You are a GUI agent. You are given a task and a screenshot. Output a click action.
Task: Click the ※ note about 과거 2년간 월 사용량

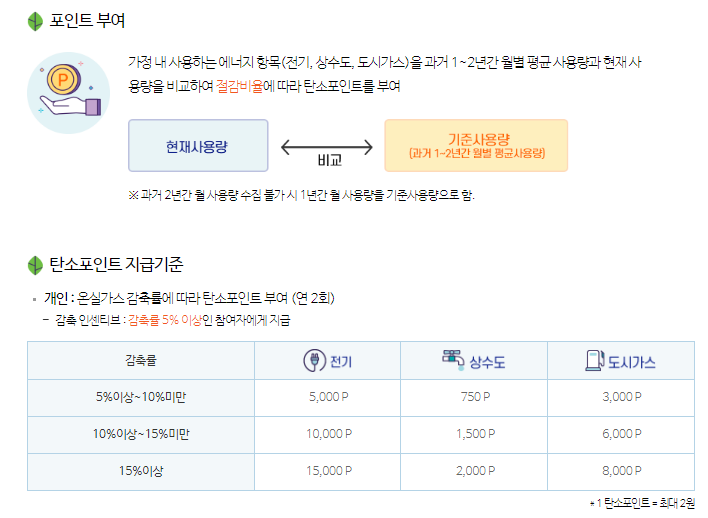coord(301,195)
